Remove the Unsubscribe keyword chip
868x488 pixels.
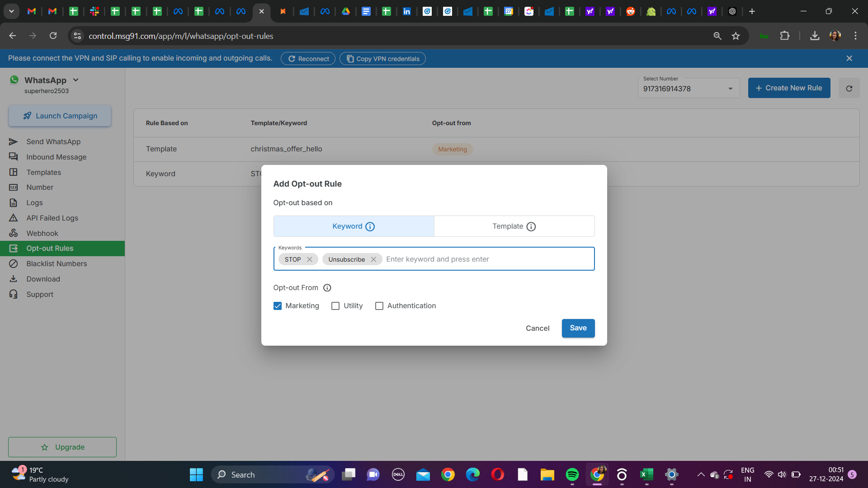(x=373, y=259)
